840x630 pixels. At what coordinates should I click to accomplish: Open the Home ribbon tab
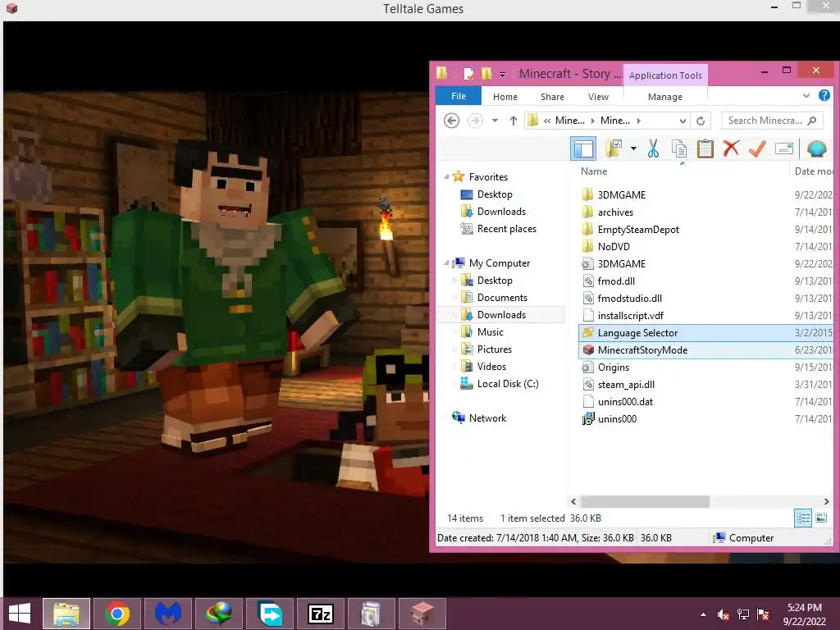tap(505, 97)
